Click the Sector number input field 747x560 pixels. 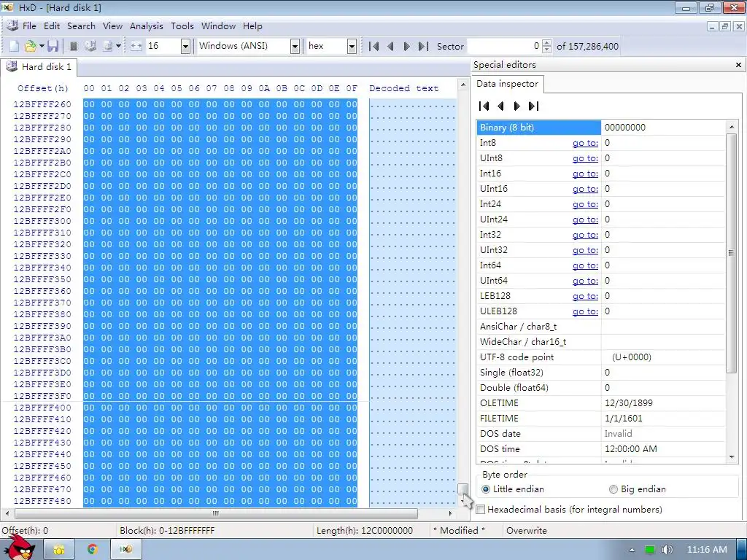tap(504, 46)
